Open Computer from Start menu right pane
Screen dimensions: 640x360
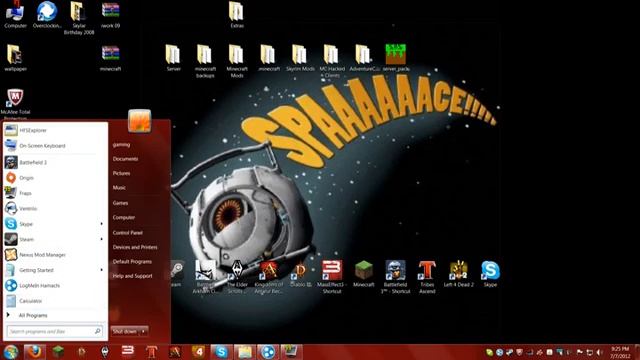[124, 218]
